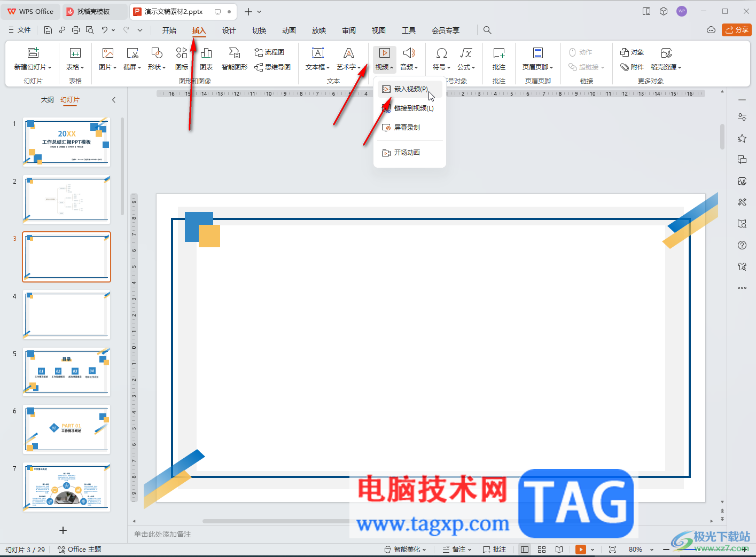Click the 图片 picture icon
Viewport: 756px width, 557px height.
pos(108,53)
